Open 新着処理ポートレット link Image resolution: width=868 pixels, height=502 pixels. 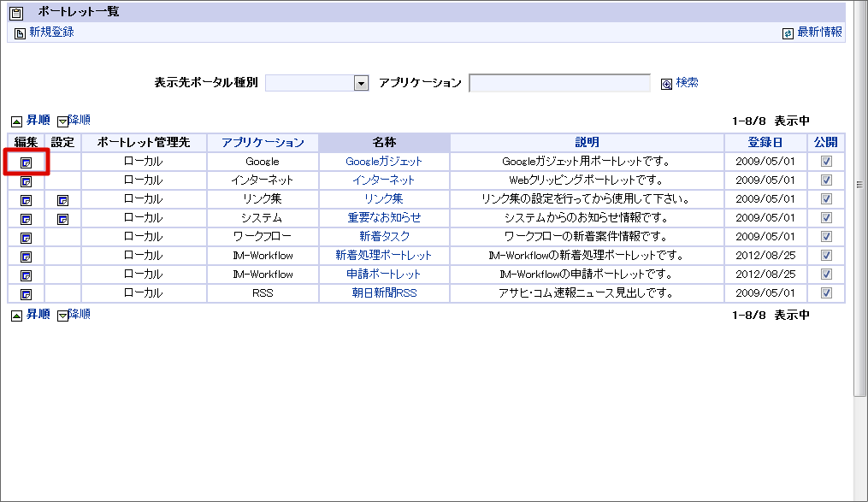384,255
